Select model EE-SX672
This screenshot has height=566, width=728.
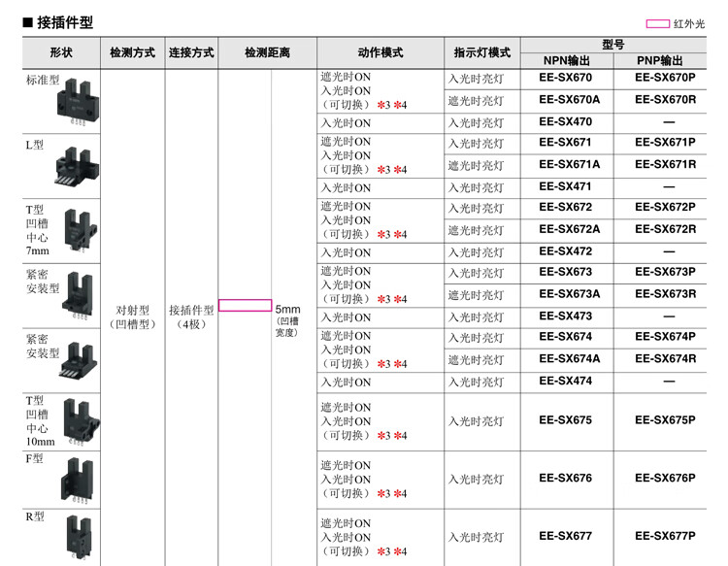566,207
